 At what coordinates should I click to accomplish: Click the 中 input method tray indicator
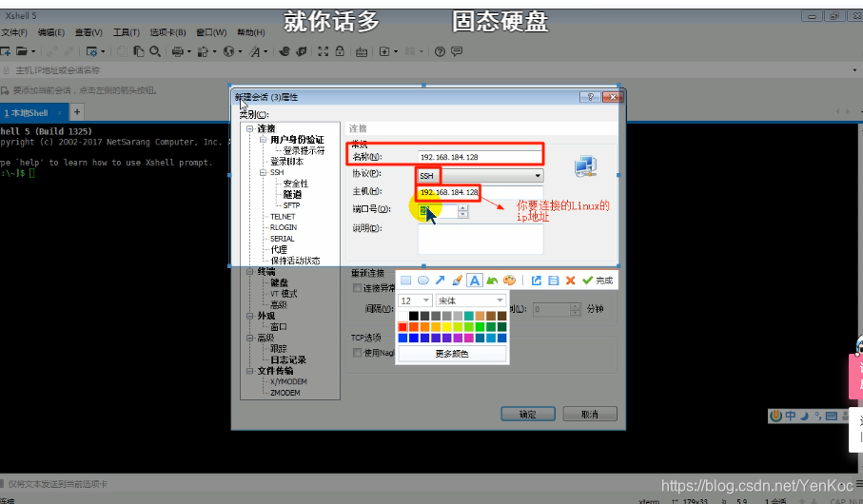coord(790,416)
